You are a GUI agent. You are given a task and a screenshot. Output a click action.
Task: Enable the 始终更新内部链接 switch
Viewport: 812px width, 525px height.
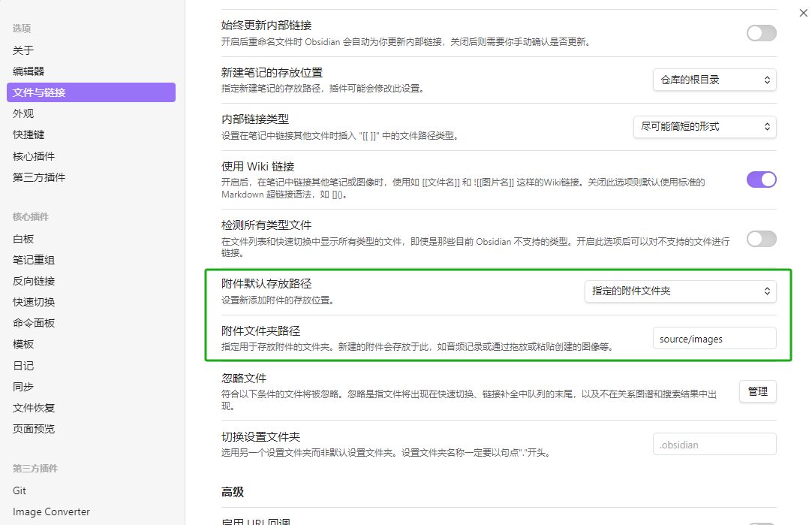pyautogui.click(x=761, y=33)
